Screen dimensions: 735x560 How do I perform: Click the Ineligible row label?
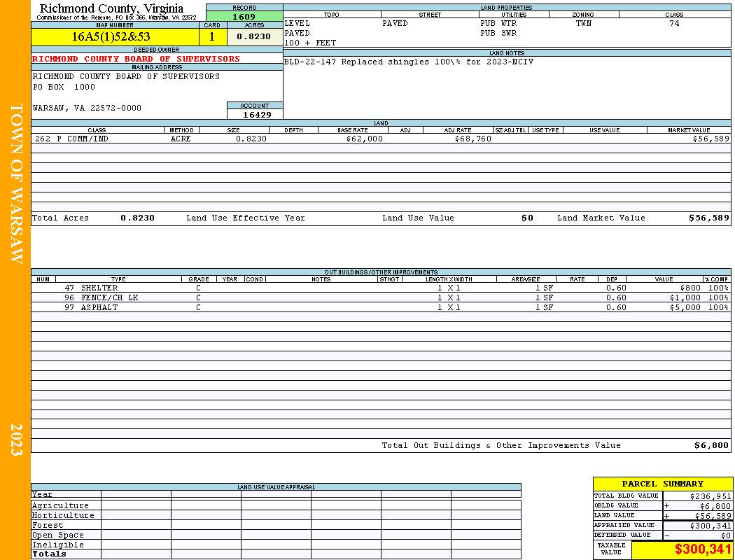pyautogui.click(x=57, y=545)
